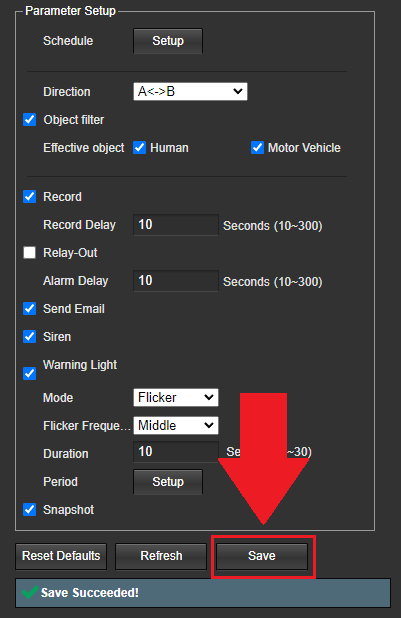The width and height of the screenshot is (401, 618).
Task: Uncheck the Send Email option
Action: [30, 308]
